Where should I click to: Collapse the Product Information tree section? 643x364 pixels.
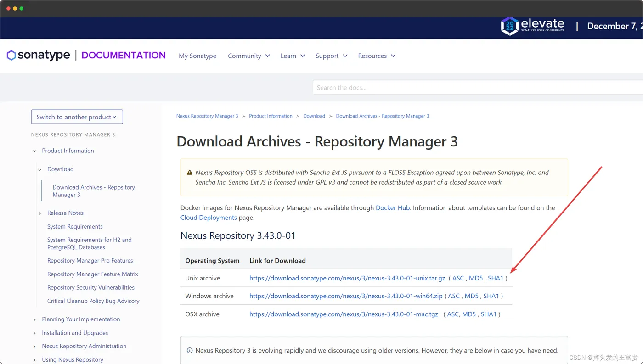pos(34,151)
